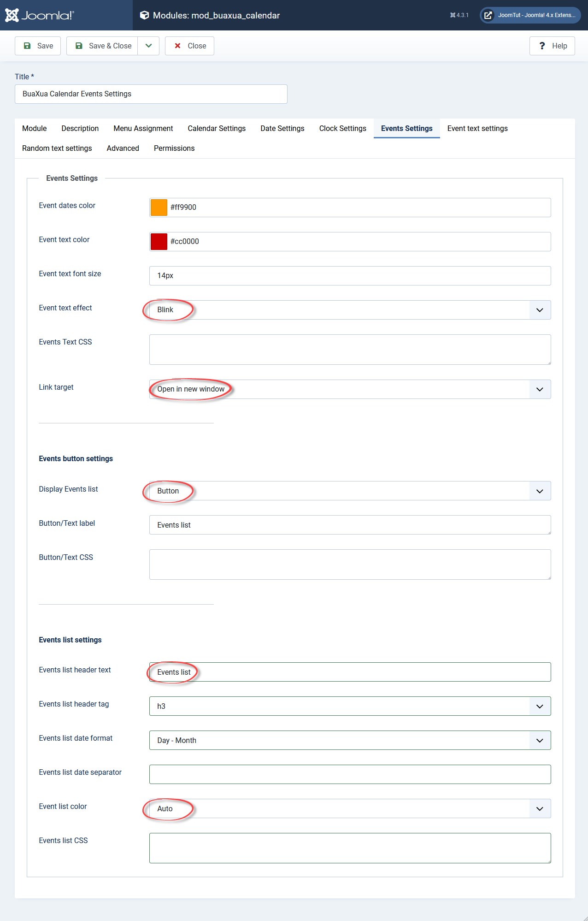
Task: Open the Calendar Settings tab
Action: (217, 128)
